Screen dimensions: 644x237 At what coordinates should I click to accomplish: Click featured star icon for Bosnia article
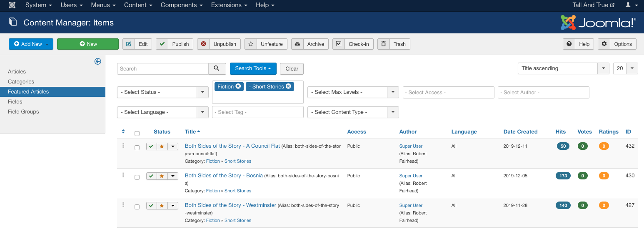(x=162, y=176)
